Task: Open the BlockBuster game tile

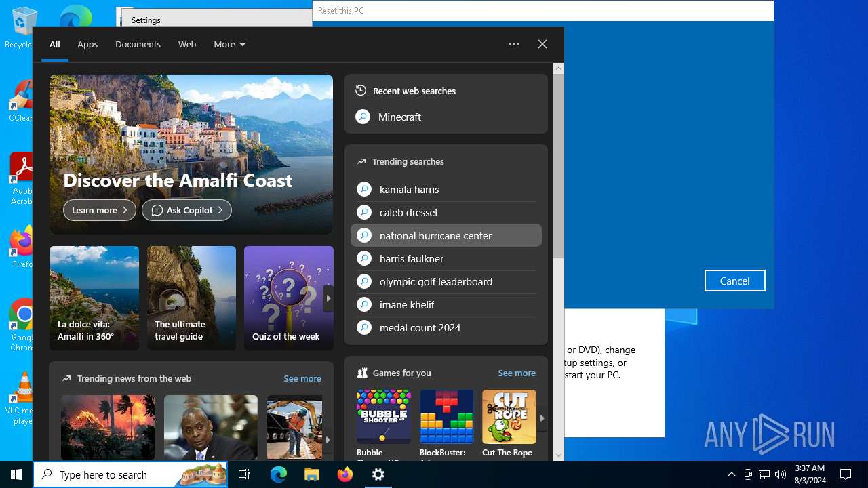Action: [447, 425]
